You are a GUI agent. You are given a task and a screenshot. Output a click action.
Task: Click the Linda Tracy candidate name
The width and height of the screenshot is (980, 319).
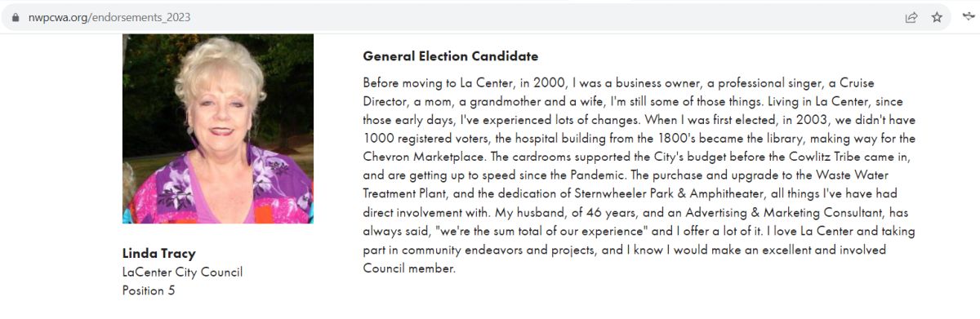coord(159,253)
